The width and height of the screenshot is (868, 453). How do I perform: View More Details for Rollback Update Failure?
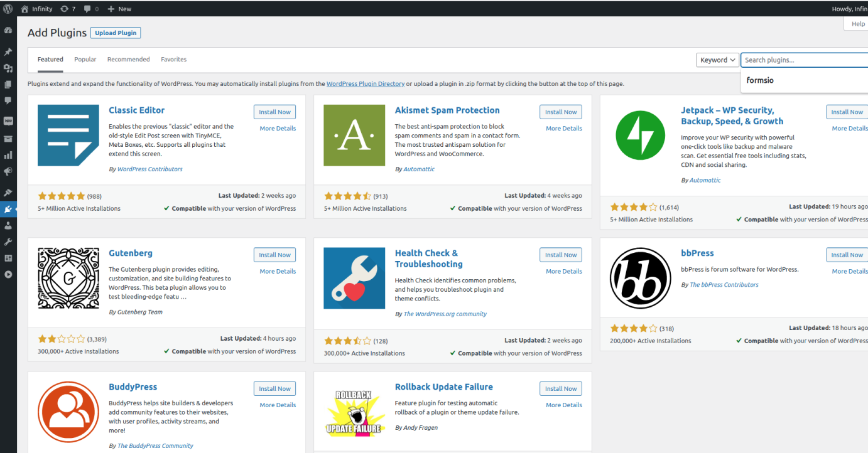pyautogui.click(x=564, y=405)
